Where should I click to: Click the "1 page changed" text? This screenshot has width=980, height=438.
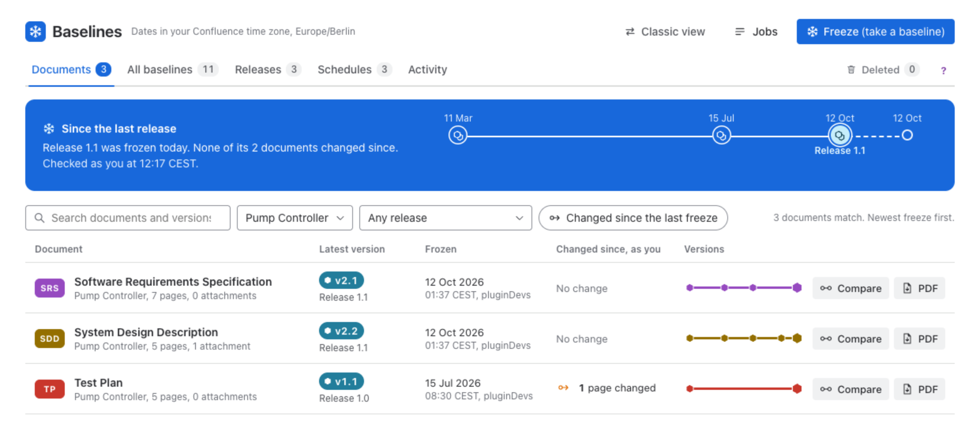click(x=617, y=388)
